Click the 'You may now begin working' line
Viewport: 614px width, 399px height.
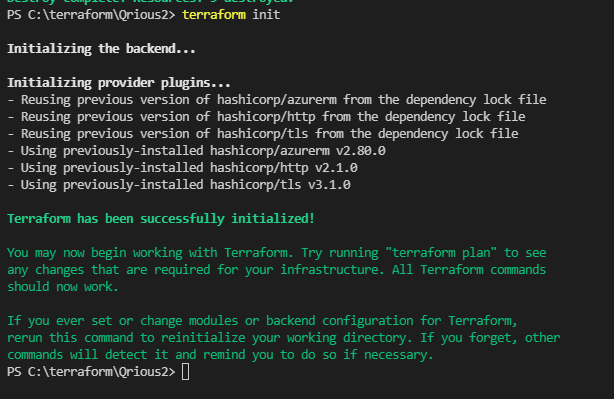pyautogui.click(x=276, y=253)
